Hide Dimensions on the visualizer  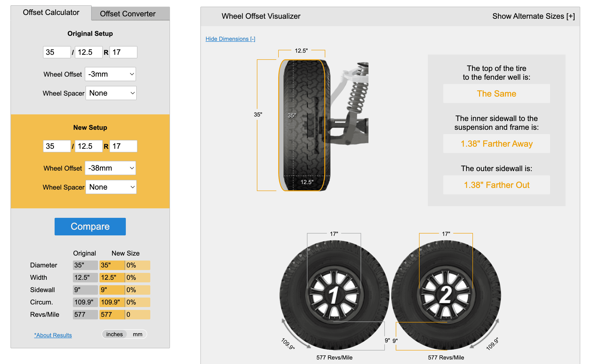click(230, 39)
